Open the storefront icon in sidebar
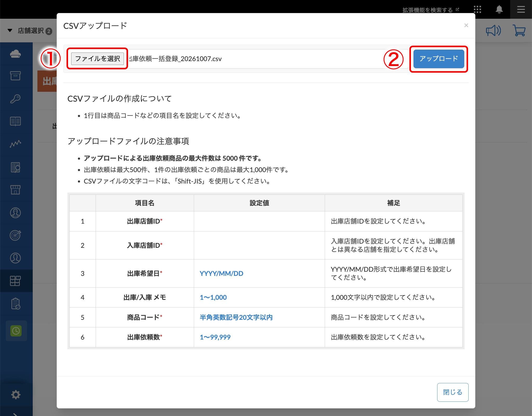Screen dimensions: 532x416 click(16, 190)
